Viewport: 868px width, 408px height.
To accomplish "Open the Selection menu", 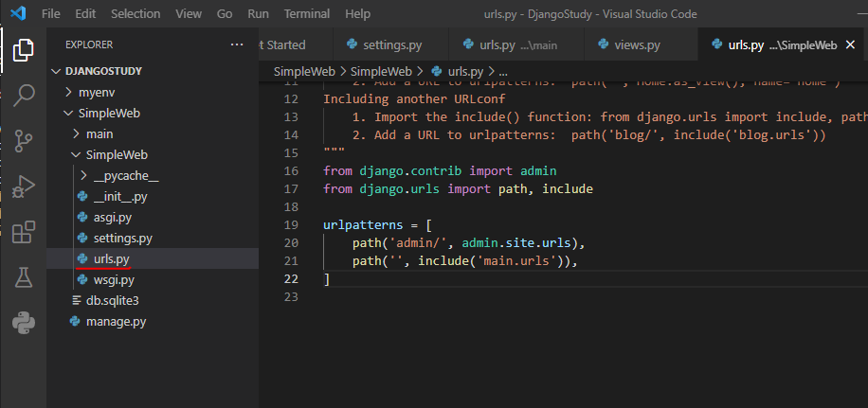I will coord(136,14).
